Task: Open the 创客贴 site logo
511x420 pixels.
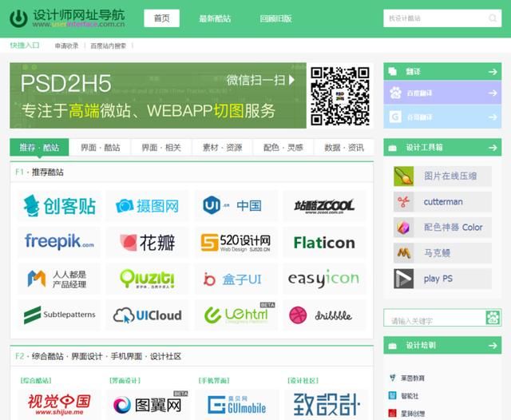Action: point(59,206)
